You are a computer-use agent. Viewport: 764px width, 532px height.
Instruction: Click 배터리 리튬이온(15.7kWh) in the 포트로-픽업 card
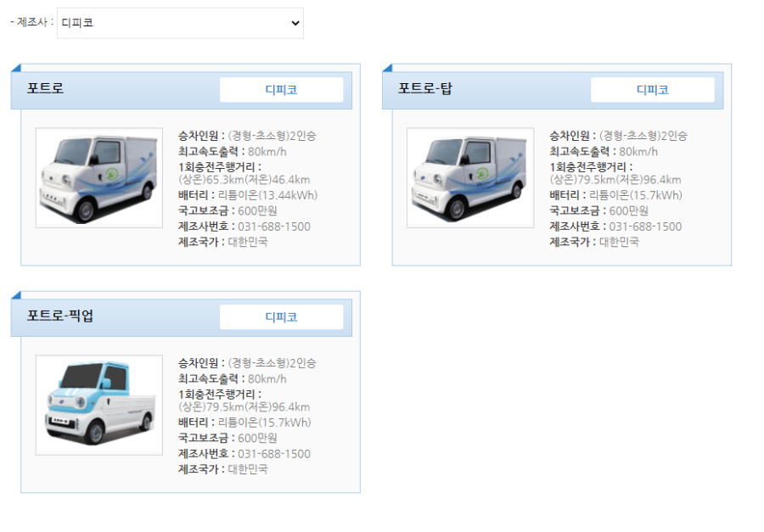tap(244, 423)
